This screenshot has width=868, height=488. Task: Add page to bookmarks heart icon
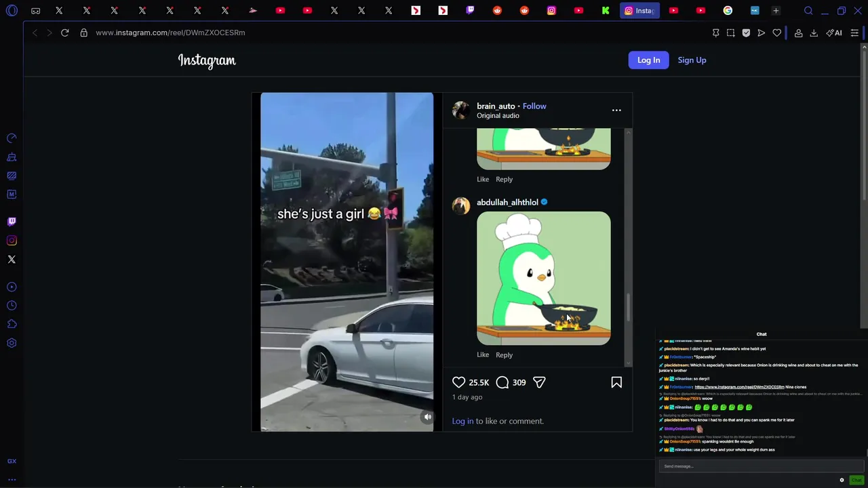(777, 33)
